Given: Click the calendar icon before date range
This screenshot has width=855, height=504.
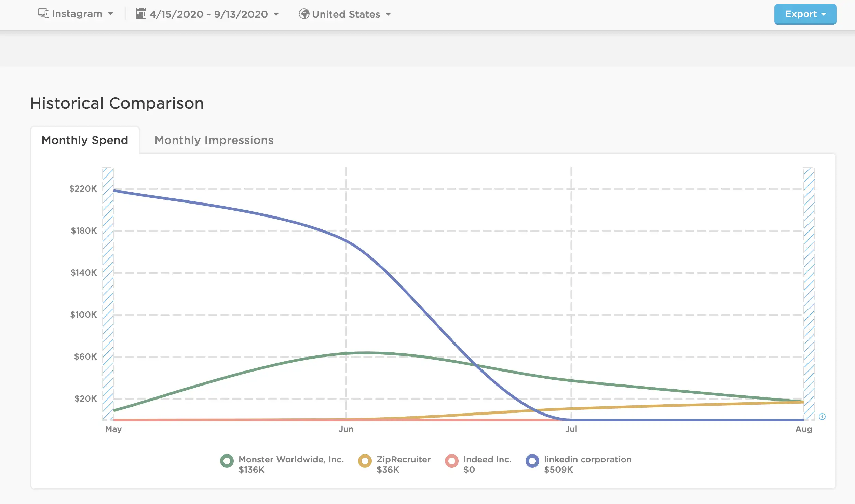Looking at the screenshot, I should [141, 14].
